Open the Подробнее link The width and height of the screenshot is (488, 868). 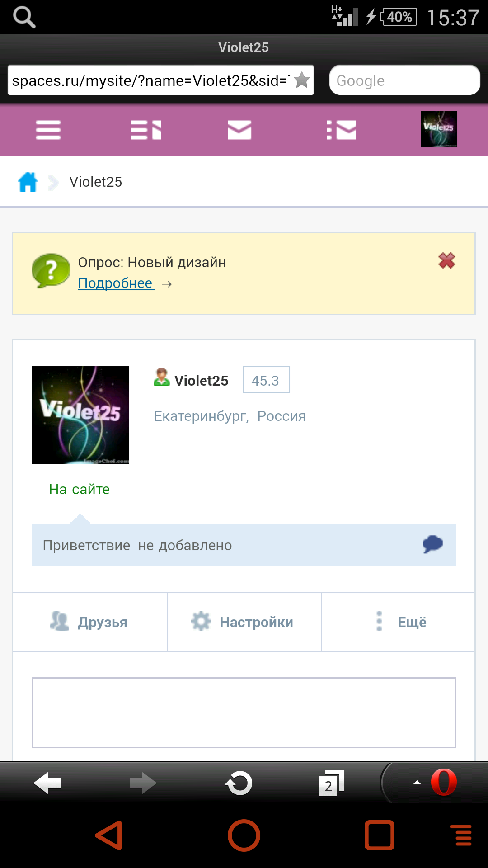click(x=116, y=283)
